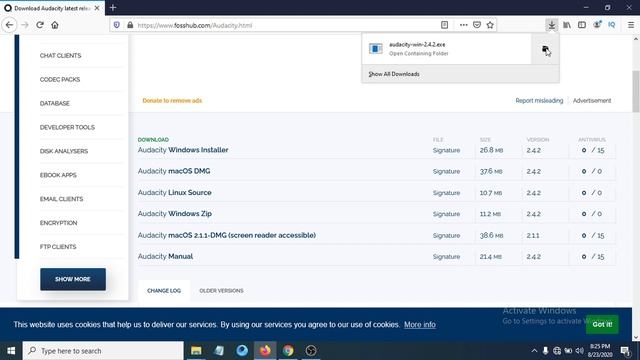
Task: Click taskbar clock showing 8:25 PM
Action: click(x=600, y=351)
